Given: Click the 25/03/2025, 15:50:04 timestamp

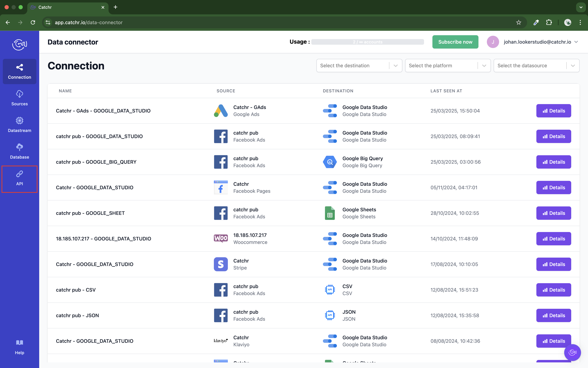Looking at the screenshot, I should (x=455, y=111).
